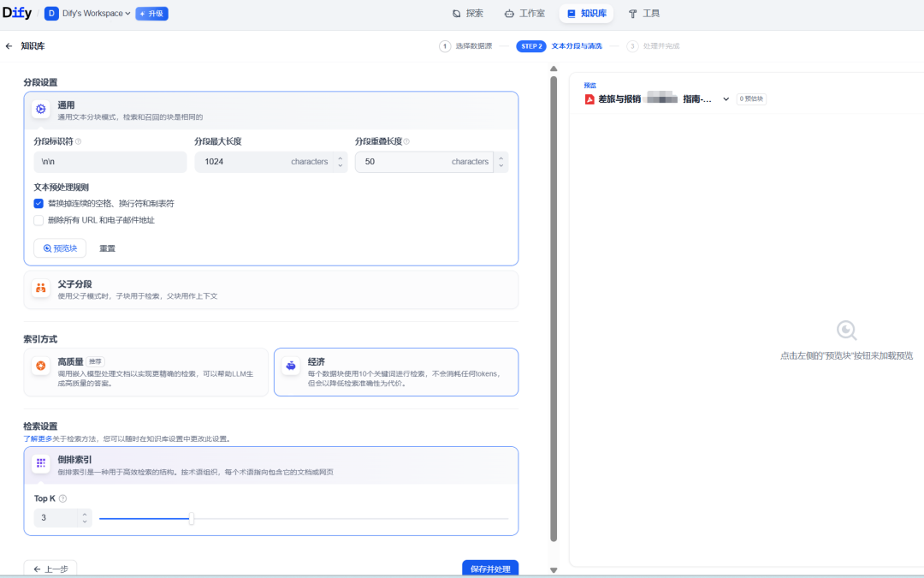This screenshot has height=578, width=924.
Task: Click STEP 2 文本分段与清洗 indicator
Action: pos(560,46)
